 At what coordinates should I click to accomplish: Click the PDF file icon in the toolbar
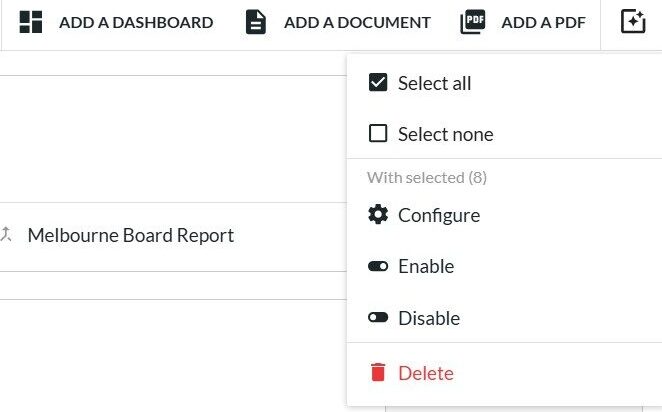tap(472, 22)
